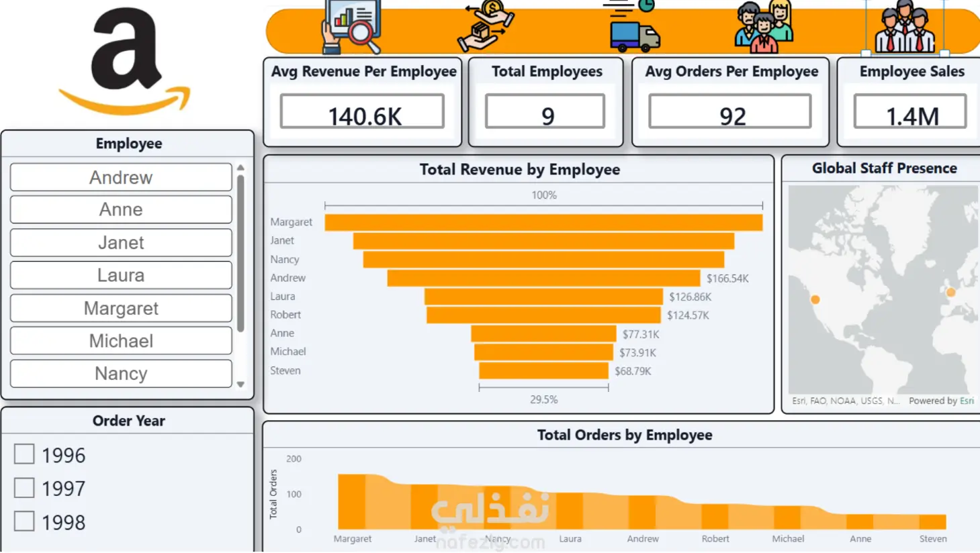The image size is (980, 553).
Task: Select the employees in suits icon
Action: click(905, 27)
